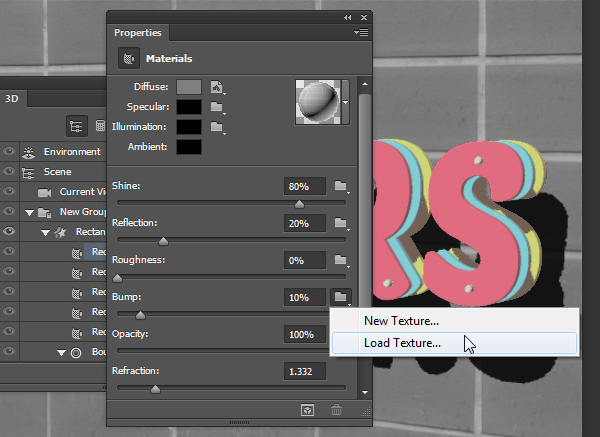Screen dimensions: 600x437
Task: Toggle the New Group eye icon
Action: 10,212
